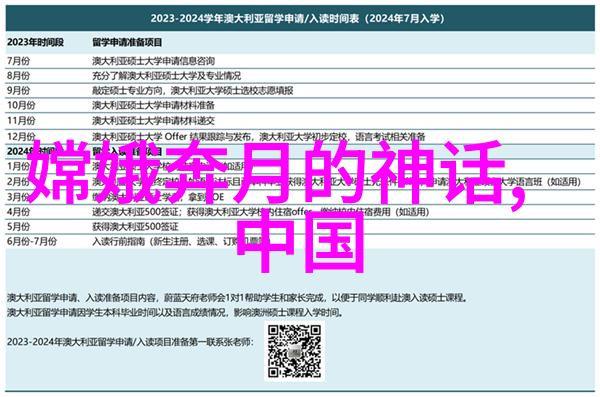
Task: Click the 10月份 row label
Action: 21,105
